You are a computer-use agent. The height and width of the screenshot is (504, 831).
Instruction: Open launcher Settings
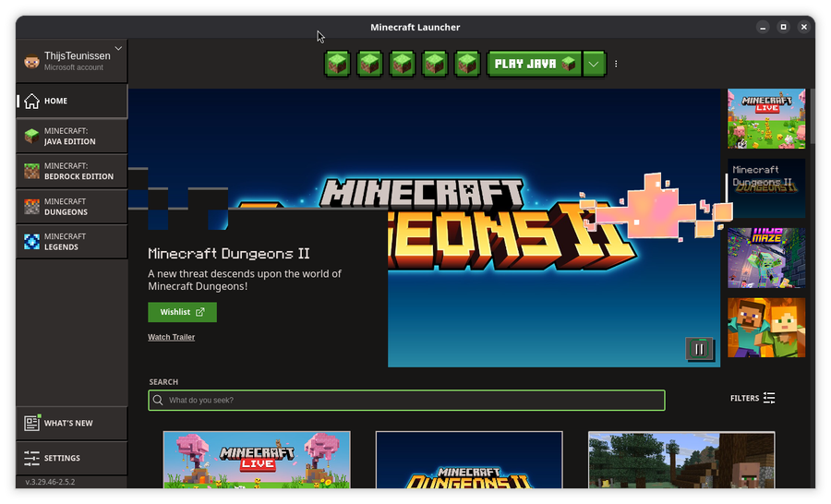pyautogui.click(x=71, y=458)
